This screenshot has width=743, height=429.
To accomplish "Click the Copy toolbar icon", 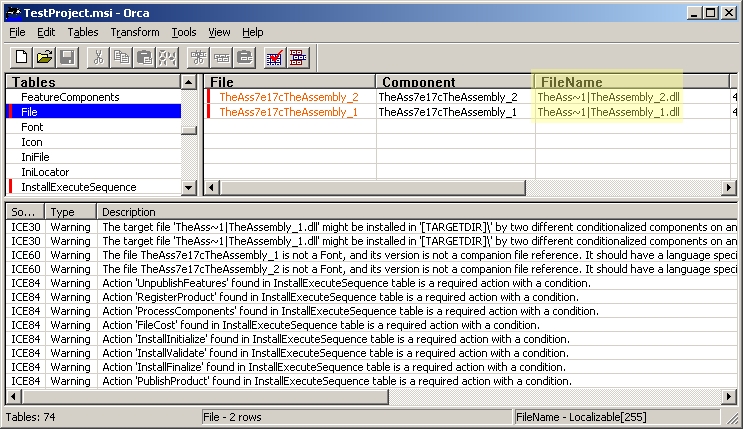I will point(121,58).
